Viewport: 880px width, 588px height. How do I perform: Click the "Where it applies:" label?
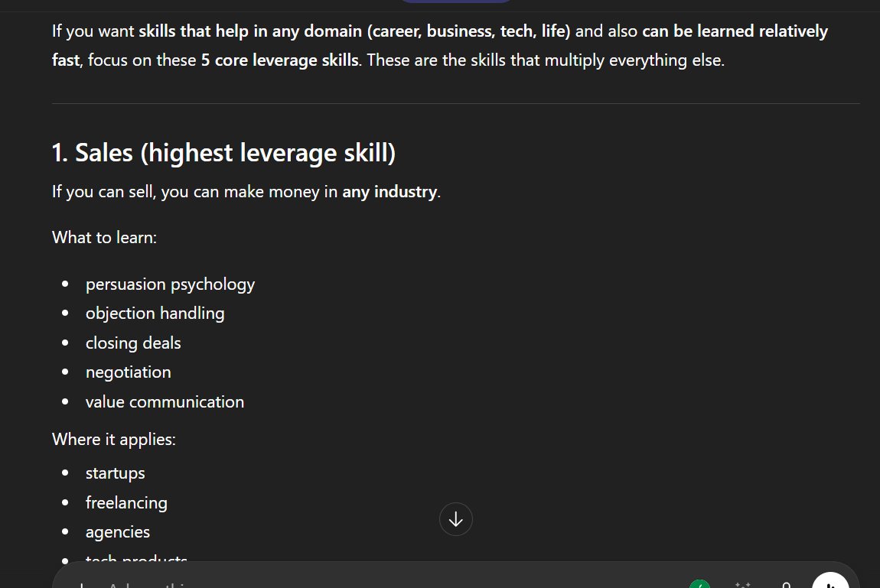coord(114,440)
